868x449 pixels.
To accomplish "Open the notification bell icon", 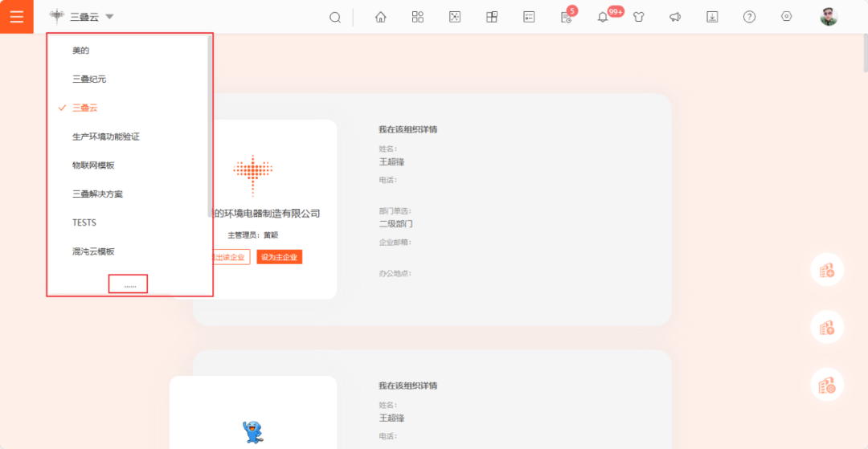I will [602, 18].
